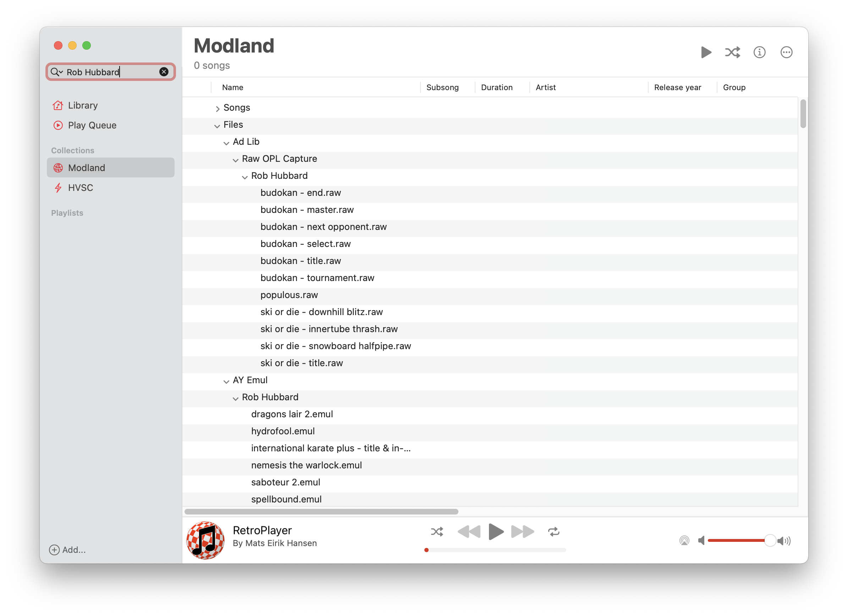Open the more options ellipsis menu
This screenshot has width=848, height=616.
point(786,53)
